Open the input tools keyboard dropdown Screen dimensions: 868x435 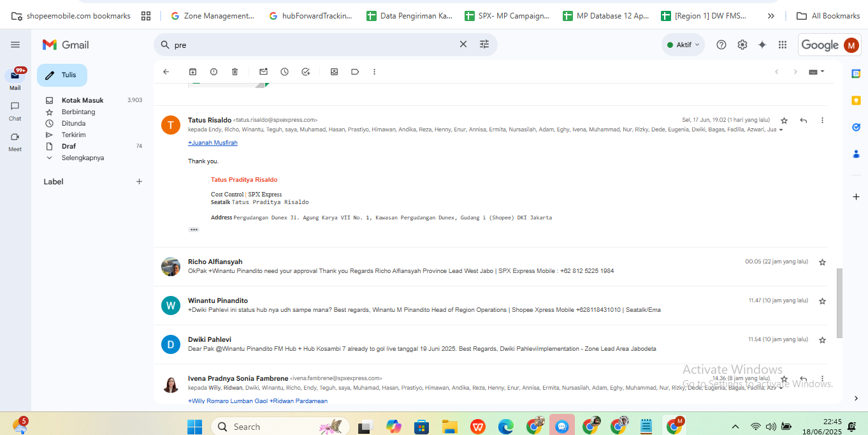816,71
